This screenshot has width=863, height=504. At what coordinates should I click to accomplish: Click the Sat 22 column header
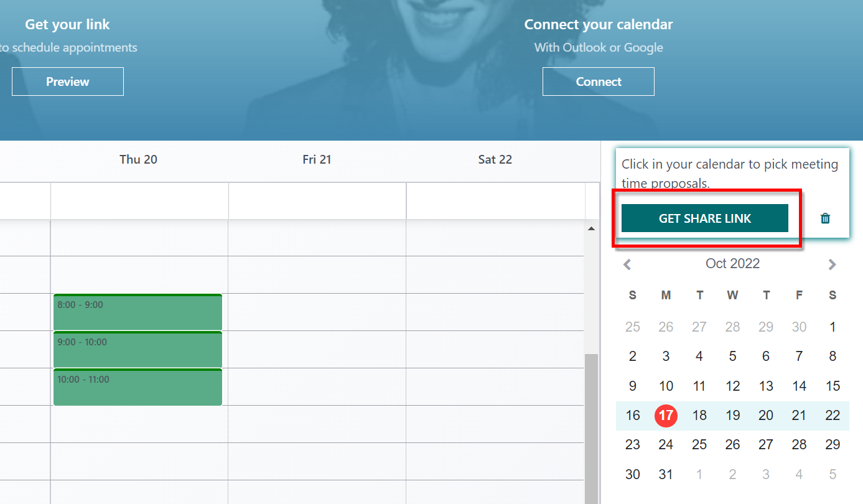coord(495,159)
